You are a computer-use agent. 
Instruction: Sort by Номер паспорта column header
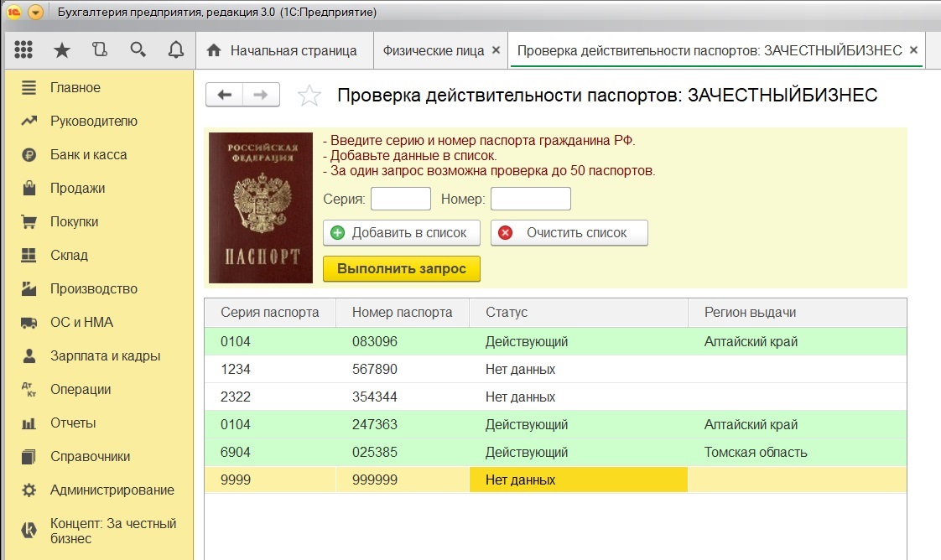coord(402,313)
